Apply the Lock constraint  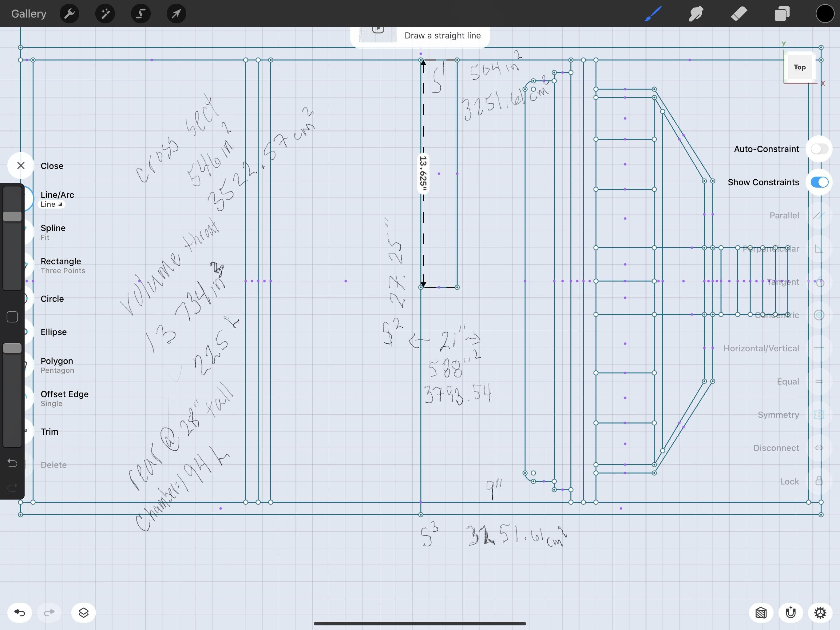click(819, 481)
